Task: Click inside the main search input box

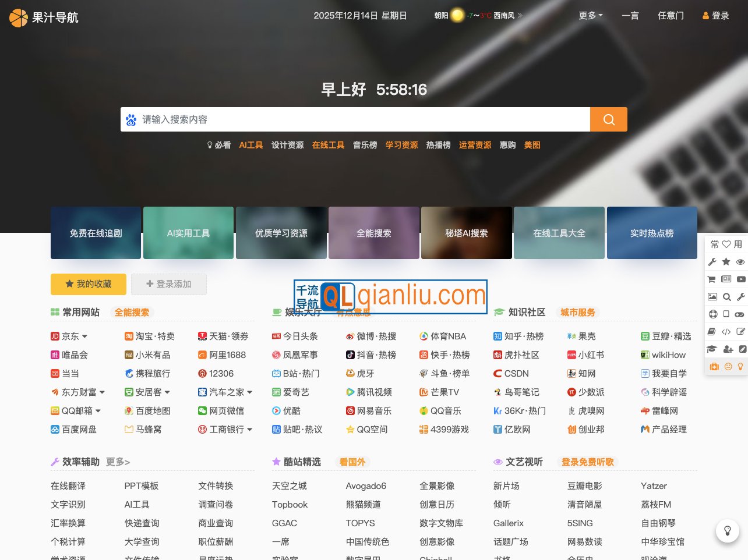Action: click(x=350, y=119)
